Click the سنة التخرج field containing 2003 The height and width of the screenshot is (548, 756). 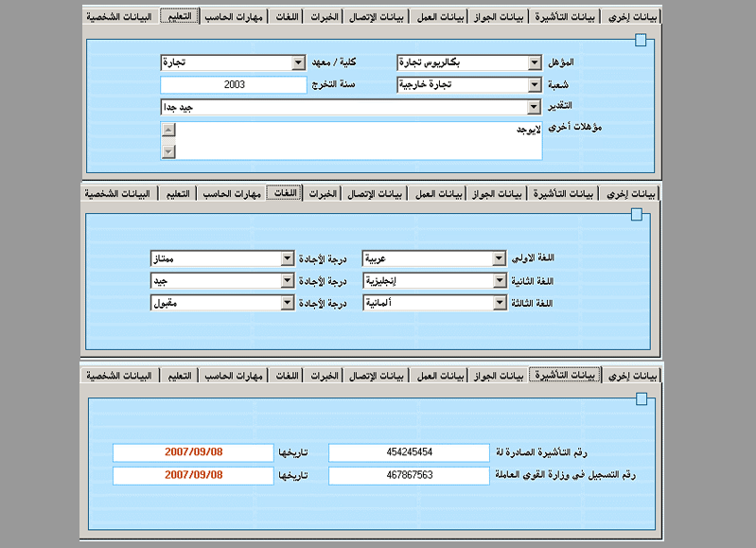point(234,85)
